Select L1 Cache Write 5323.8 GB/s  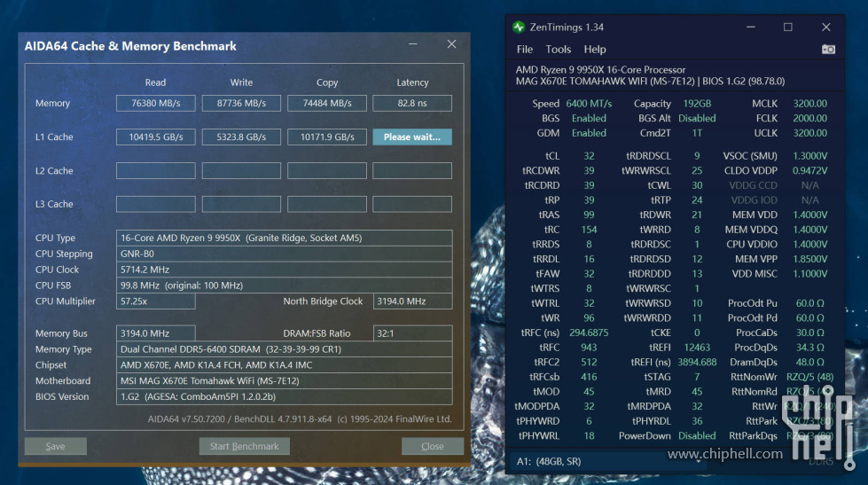pos(241,137)
